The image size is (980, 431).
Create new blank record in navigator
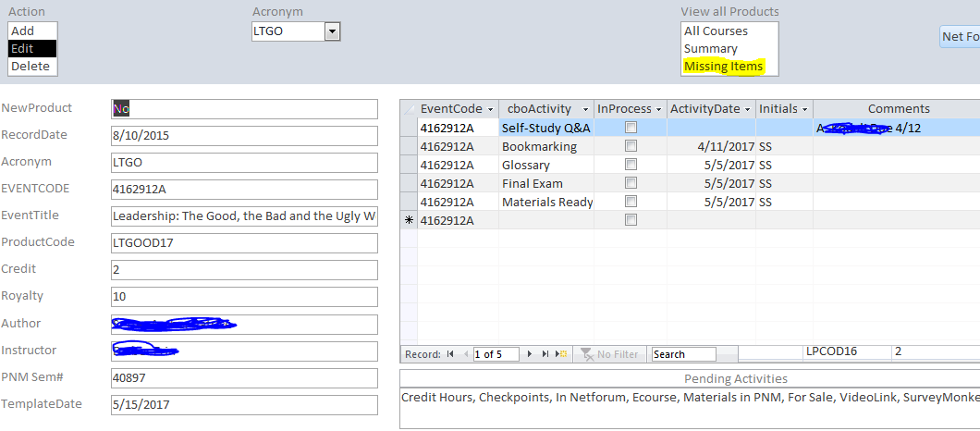[561, 354]
